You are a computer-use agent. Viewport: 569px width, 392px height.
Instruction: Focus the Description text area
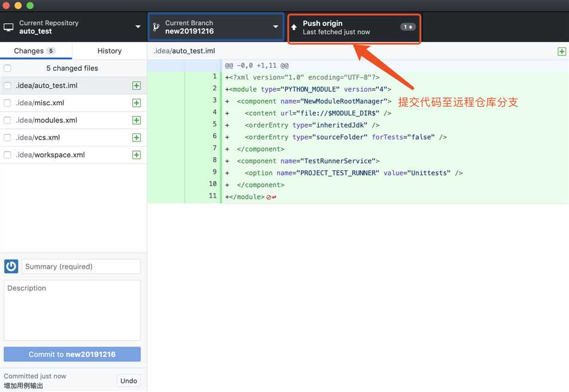tap(72, 310)
